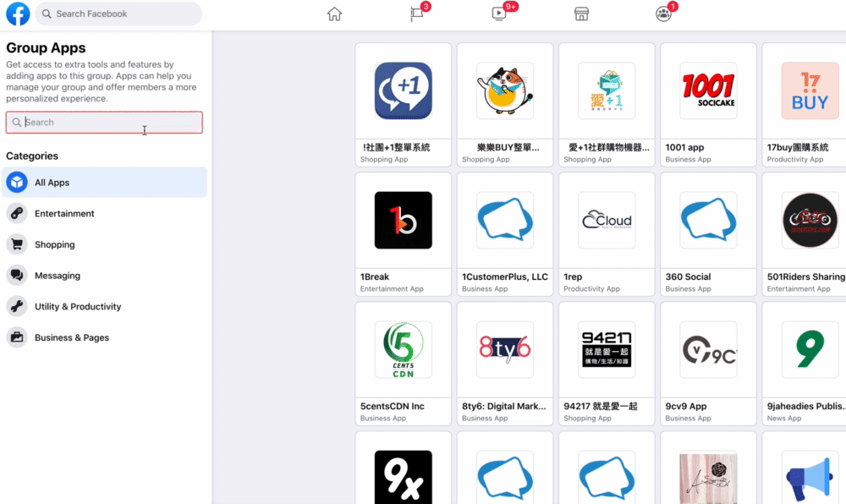Viewport: 846px width, 504px height.
Task: Open the Groups icon in top bar
Action: pyautogui.click(x=663, y=14)
